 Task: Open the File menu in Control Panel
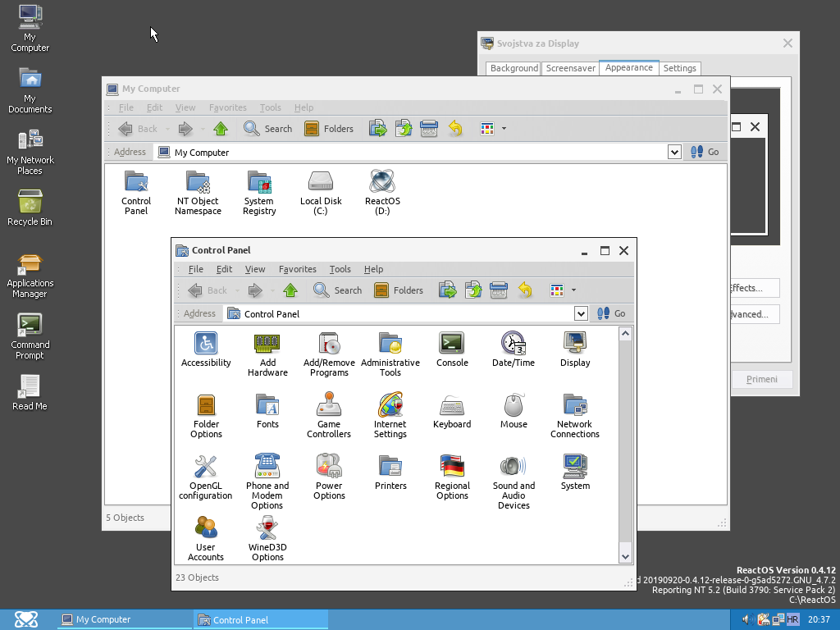(195, 269)
